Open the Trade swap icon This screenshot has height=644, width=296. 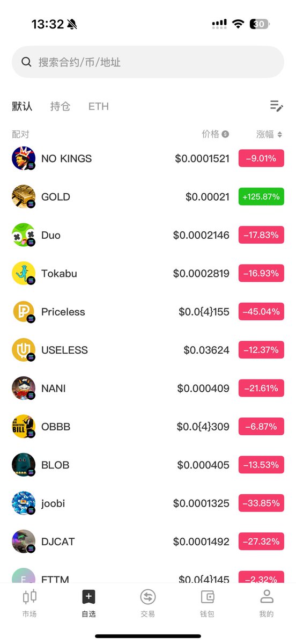click(x=147, y=597)
